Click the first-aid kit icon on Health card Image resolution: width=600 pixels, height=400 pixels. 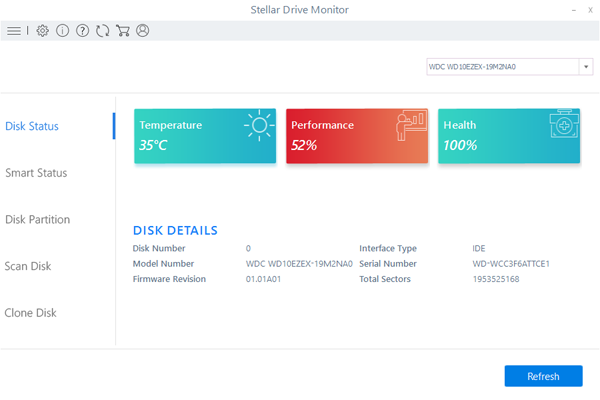[564, 126]
